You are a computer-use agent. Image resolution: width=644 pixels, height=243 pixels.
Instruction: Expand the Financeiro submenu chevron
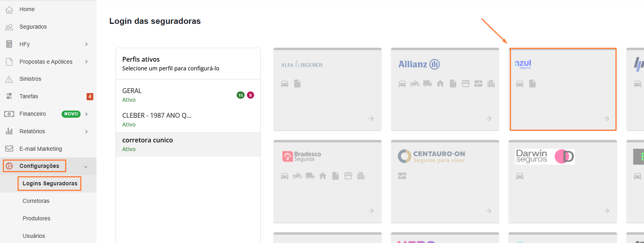pos(86,114)
